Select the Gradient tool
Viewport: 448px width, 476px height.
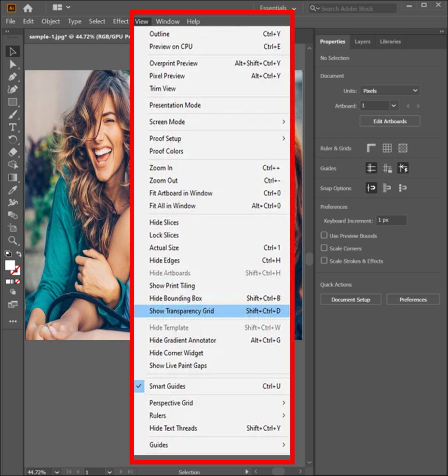pyautogui.click(x=13, y=177)
